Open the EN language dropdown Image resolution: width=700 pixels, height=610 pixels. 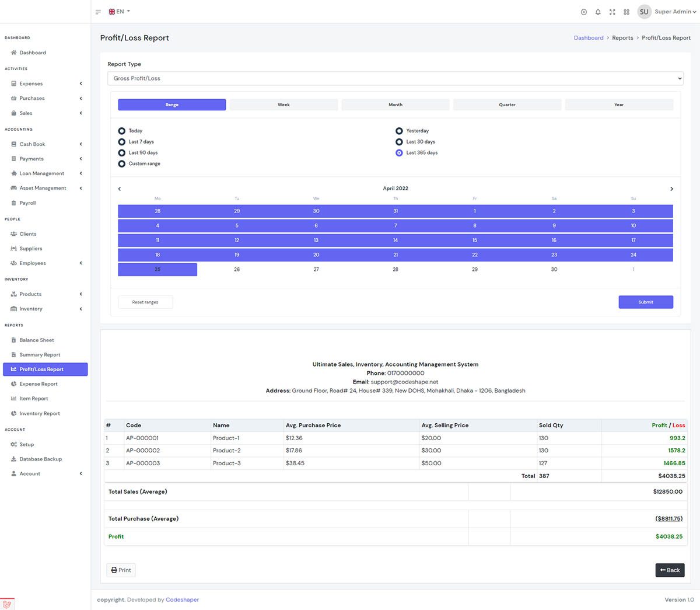coord(120,12)
